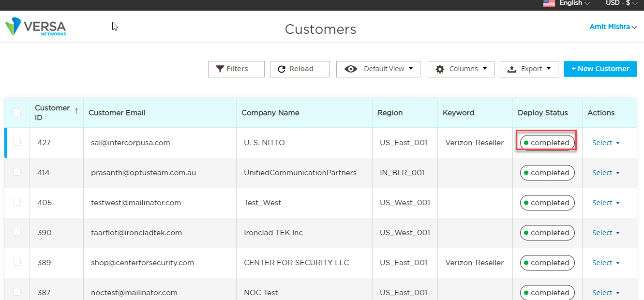Open the USD currency dropdown
644x300 pixels.
622,3
